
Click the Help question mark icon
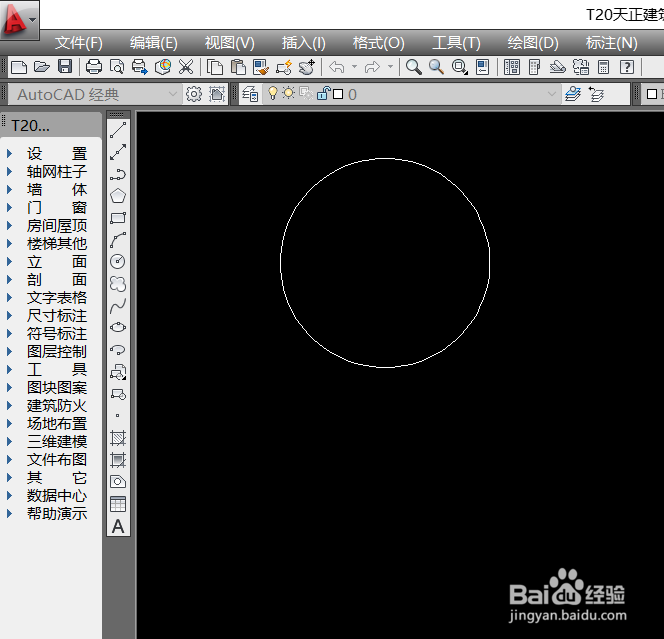(x=627, y=67)
